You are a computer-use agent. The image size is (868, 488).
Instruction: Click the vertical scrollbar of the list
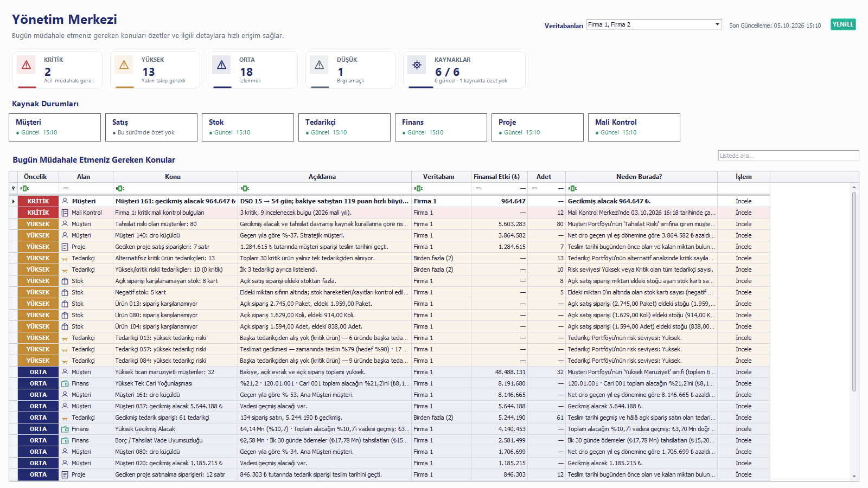coord(854,291)
